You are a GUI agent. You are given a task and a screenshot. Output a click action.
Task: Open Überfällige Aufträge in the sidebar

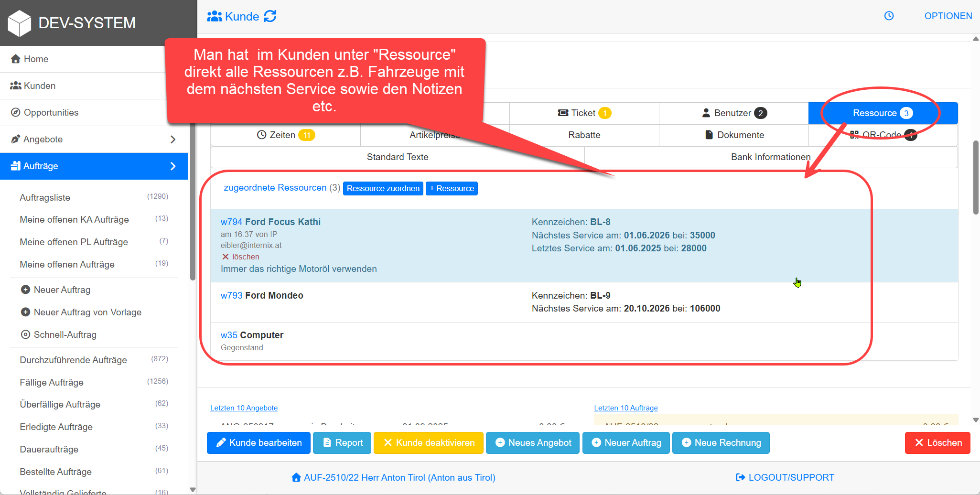coord(60,405)
